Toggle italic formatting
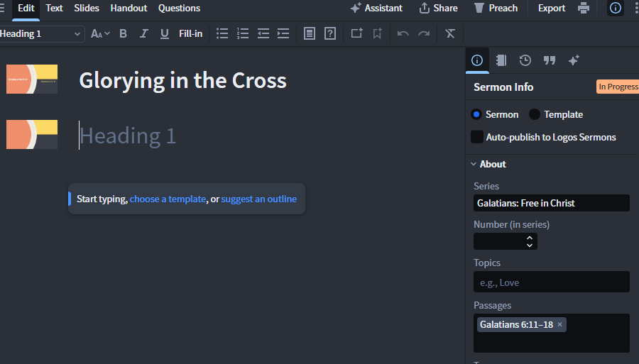The width and height of the screenshot is (639, 364). pos(143,34)
